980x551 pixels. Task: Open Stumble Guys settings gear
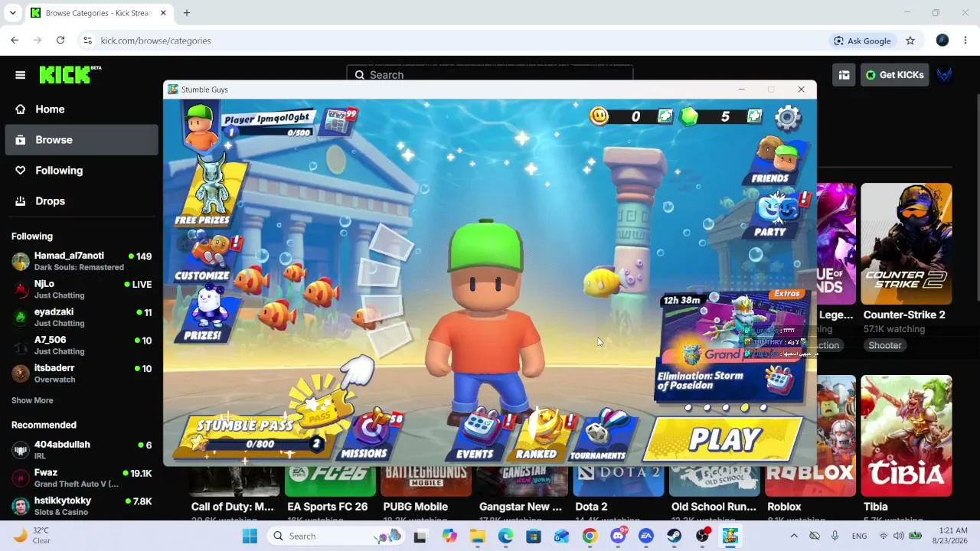pyautogui.click(x=788, y=117)
